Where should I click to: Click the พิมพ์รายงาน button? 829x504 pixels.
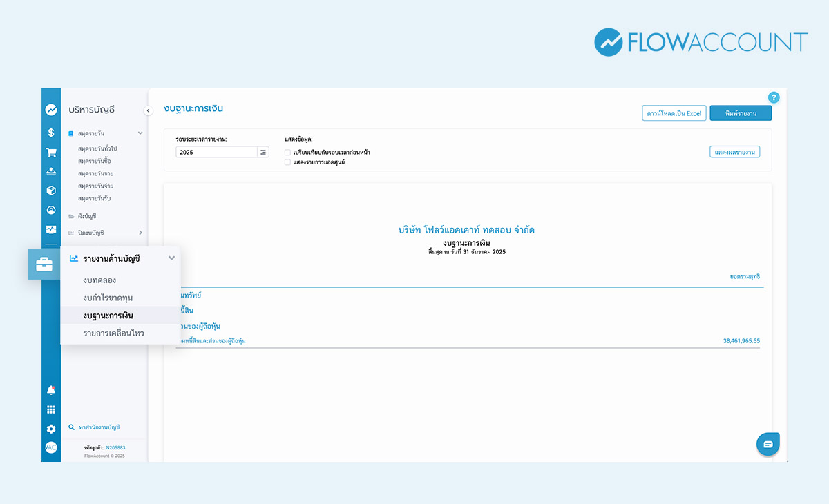[741, 113]
